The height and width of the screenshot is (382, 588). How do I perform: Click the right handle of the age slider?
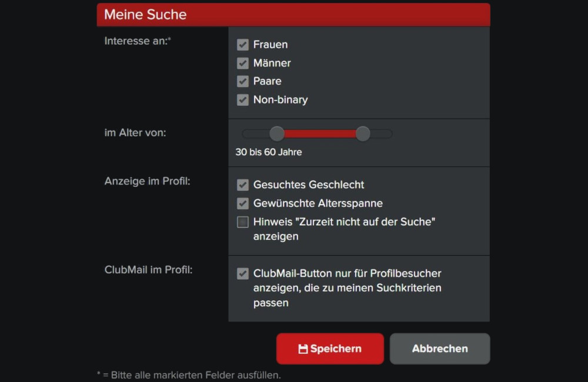363,133
